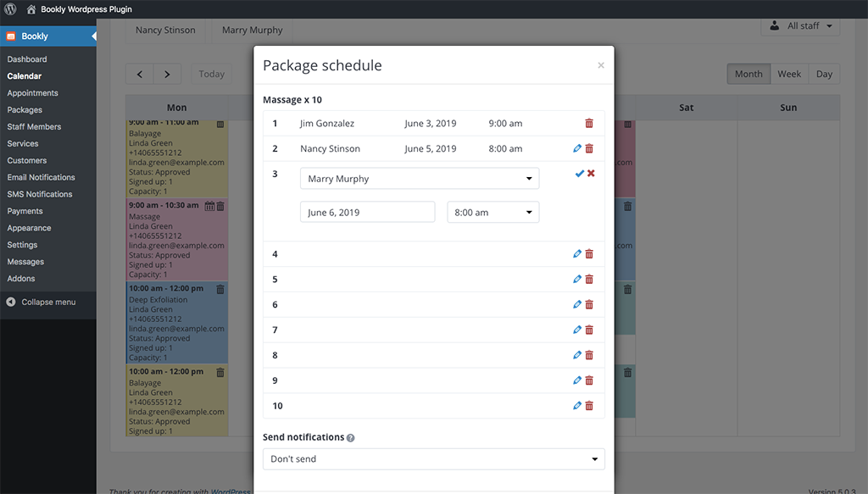This screenshot has width=868, height=494.
Task: Collapse the WordPress sidebar menu
Action: (41, 302)
